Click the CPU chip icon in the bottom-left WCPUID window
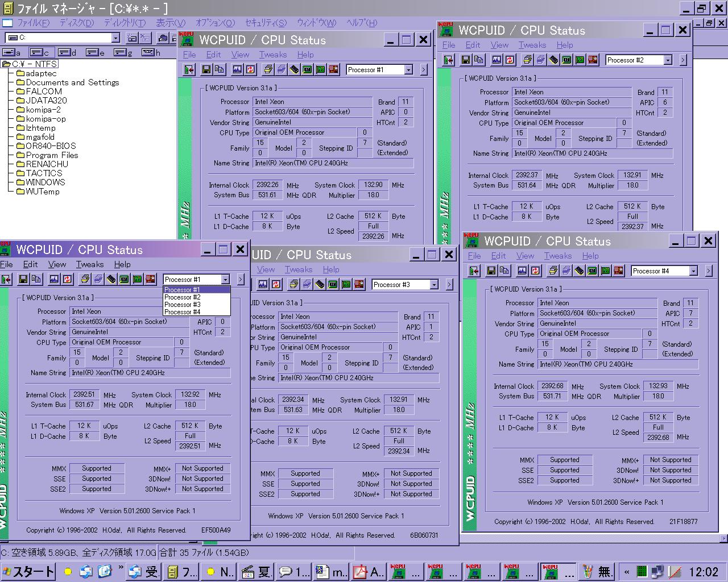This screenshot has height=582, width=728. tap(125, 279)
